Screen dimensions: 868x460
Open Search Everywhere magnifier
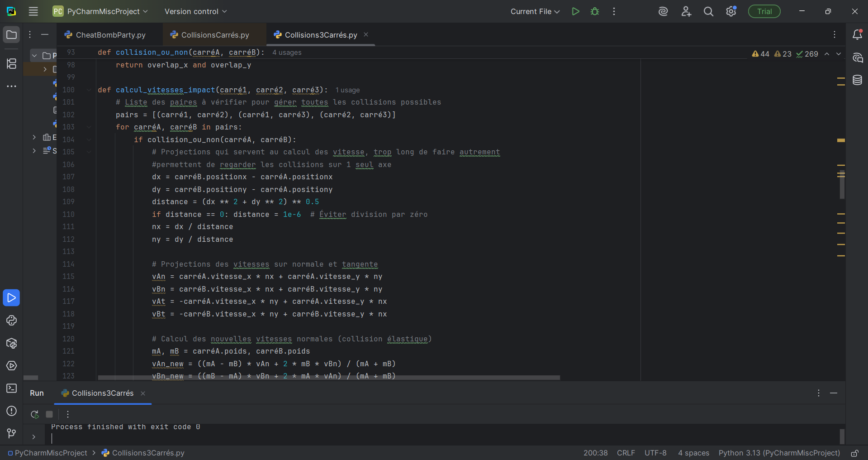[709, 11]
